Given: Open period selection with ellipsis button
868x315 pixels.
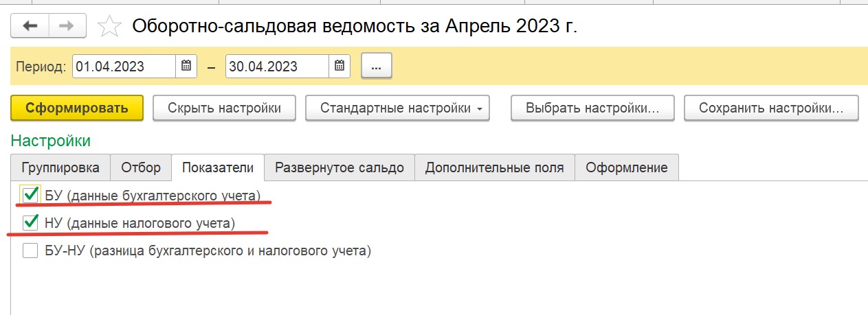Looking at the screenshot, I should pos(376,67).
